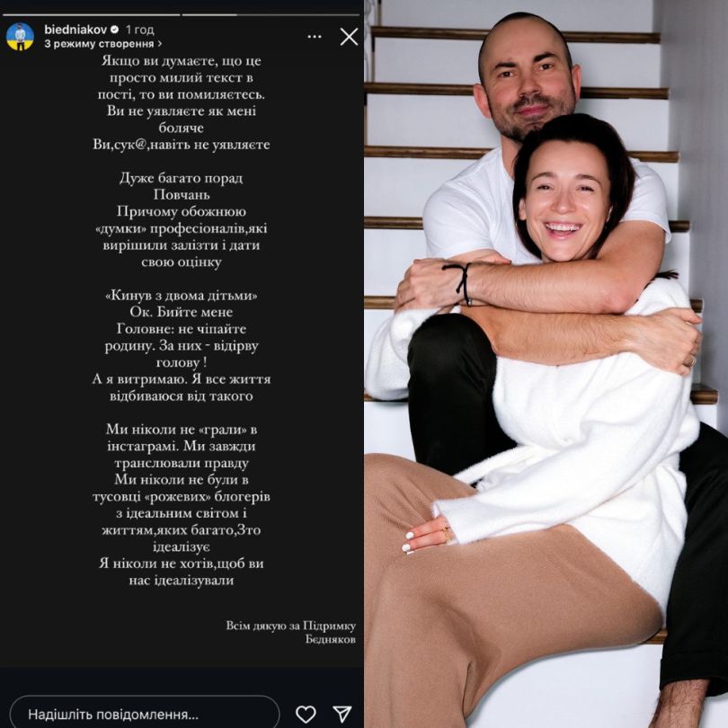Open the biedniakov username link
The height and width of the screenshot is (728, 728).
pyautogui.click(x=75, y=30)
